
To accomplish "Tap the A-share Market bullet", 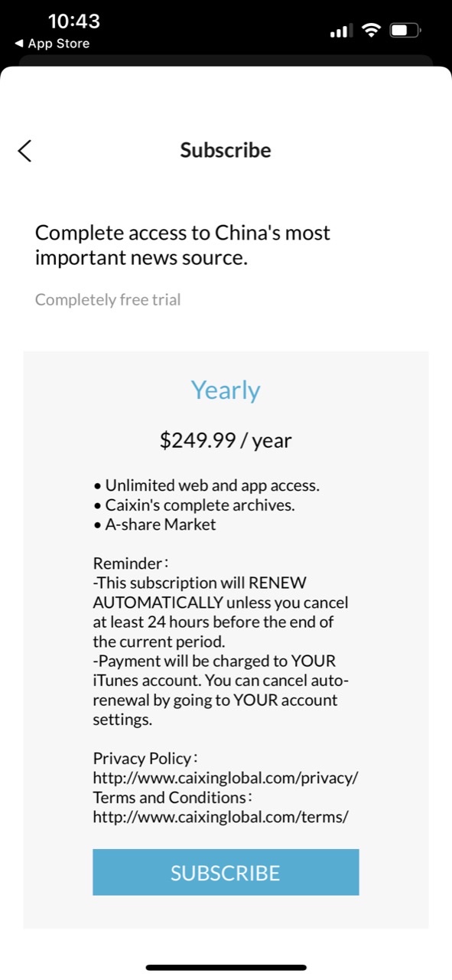I will (154, 524).
